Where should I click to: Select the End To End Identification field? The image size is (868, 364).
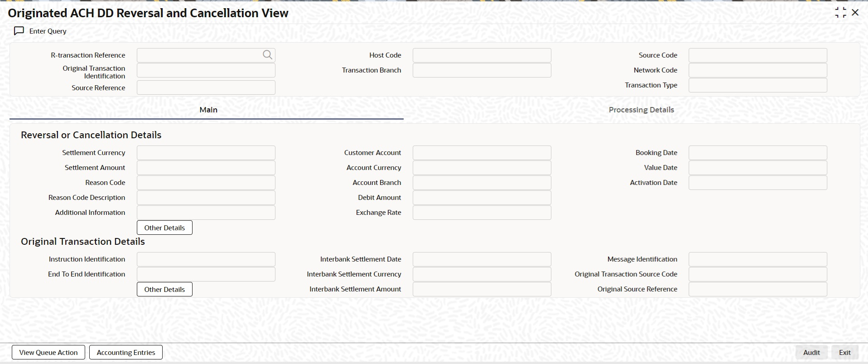tap(206, 274)
